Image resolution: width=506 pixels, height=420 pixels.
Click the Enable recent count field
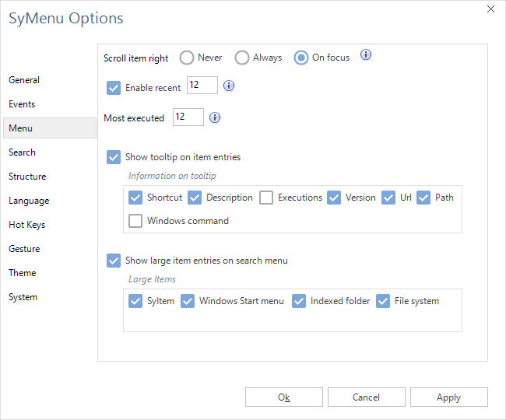[x=202, y=85]
